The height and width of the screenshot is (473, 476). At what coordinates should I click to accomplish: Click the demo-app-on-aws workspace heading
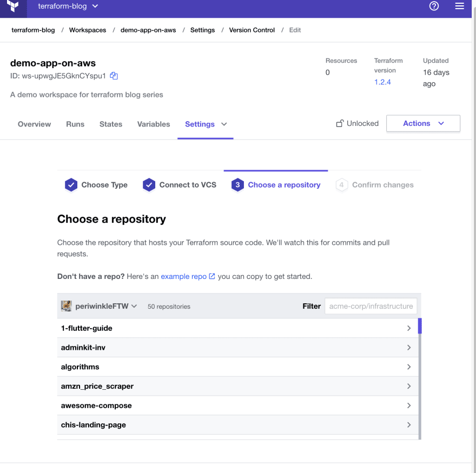click(53, 63)
